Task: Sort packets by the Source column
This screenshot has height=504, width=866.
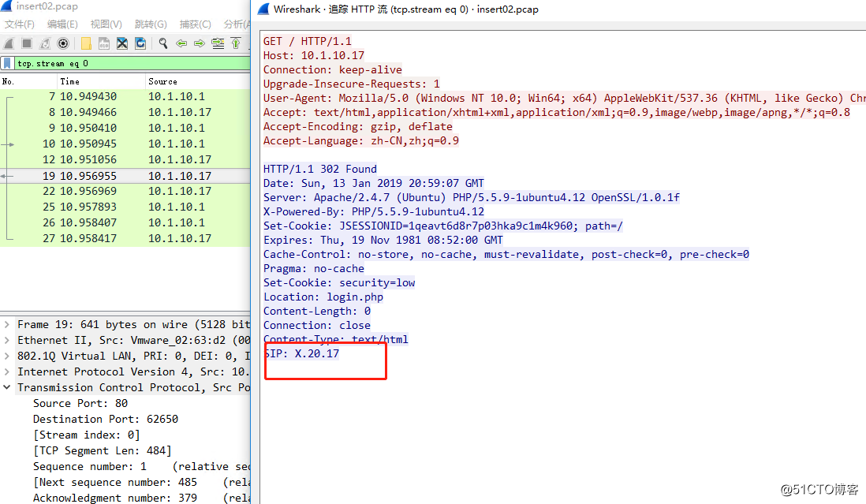Action: pos(163,81)
